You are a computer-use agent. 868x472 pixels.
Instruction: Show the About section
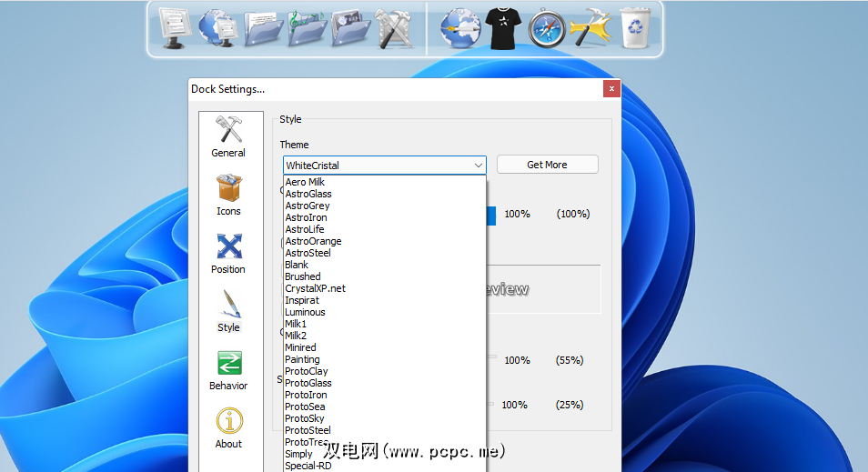(x=228, y=428)
